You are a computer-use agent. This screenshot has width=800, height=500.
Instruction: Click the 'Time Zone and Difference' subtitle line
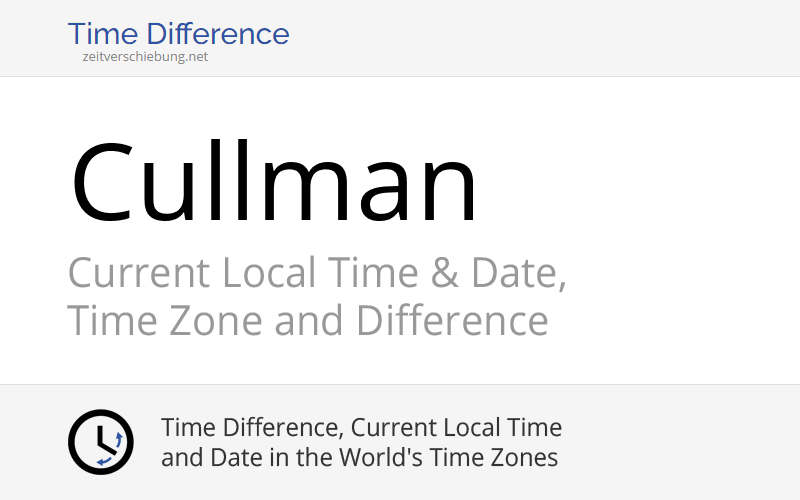[x=307, y=321]
